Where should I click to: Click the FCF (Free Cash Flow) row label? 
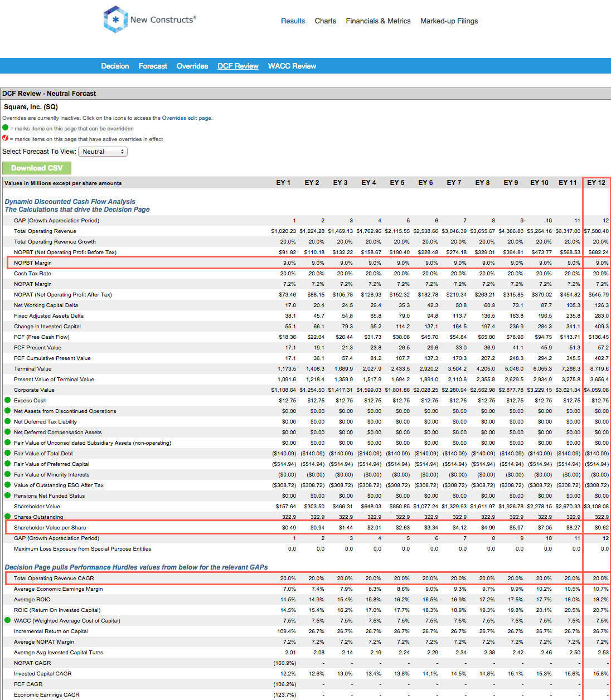pos(42,337)
